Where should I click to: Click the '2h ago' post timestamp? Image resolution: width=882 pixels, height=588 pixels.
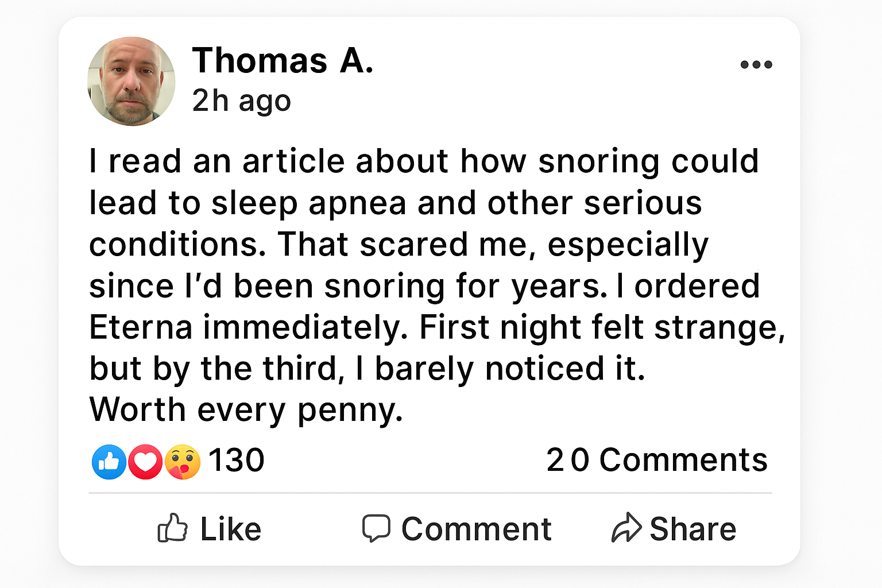241,100
